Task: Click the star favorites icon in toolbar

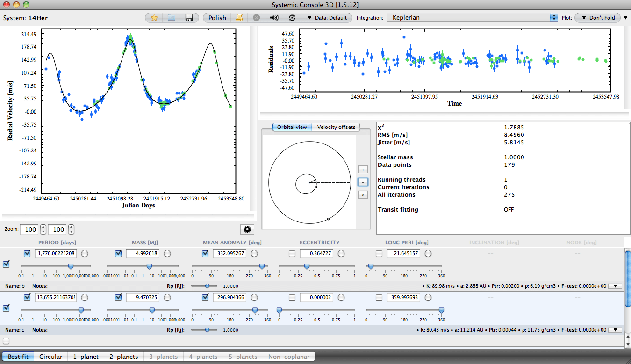Action: click(x=154, y=18)
